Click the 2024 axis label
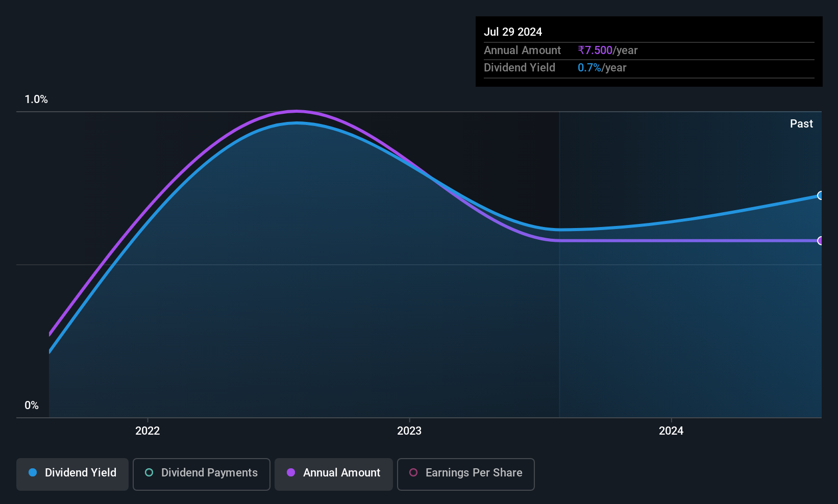Image resolution: width=838 pixels, height=504 pixels. [671, 431]
